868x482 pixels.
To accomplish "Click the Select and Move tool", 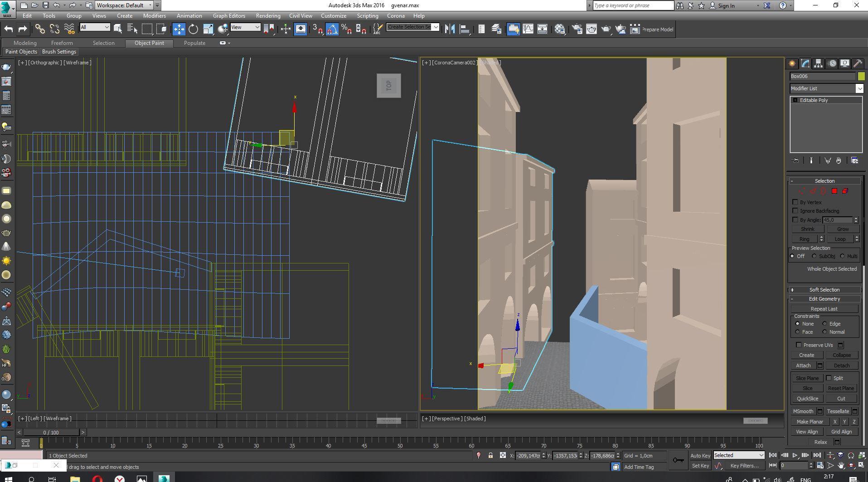I will tap(179, 29).
